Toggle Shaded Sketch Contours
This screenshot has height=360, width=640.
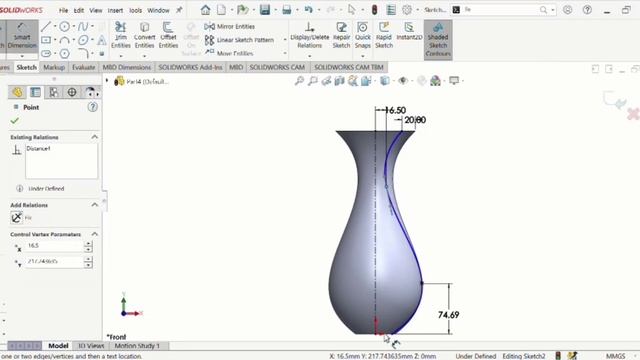click(x=438, y=40)
